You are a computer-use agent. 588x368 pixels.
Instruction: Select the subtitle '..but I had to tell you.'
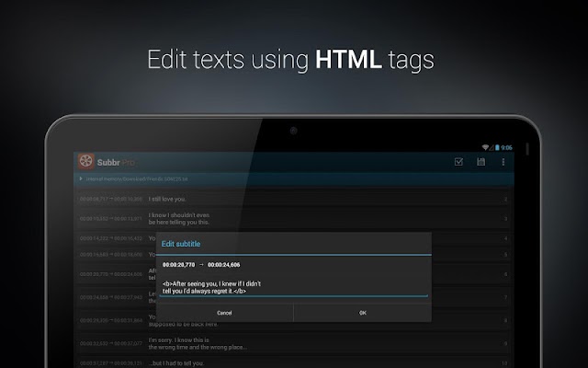[293, 363]
